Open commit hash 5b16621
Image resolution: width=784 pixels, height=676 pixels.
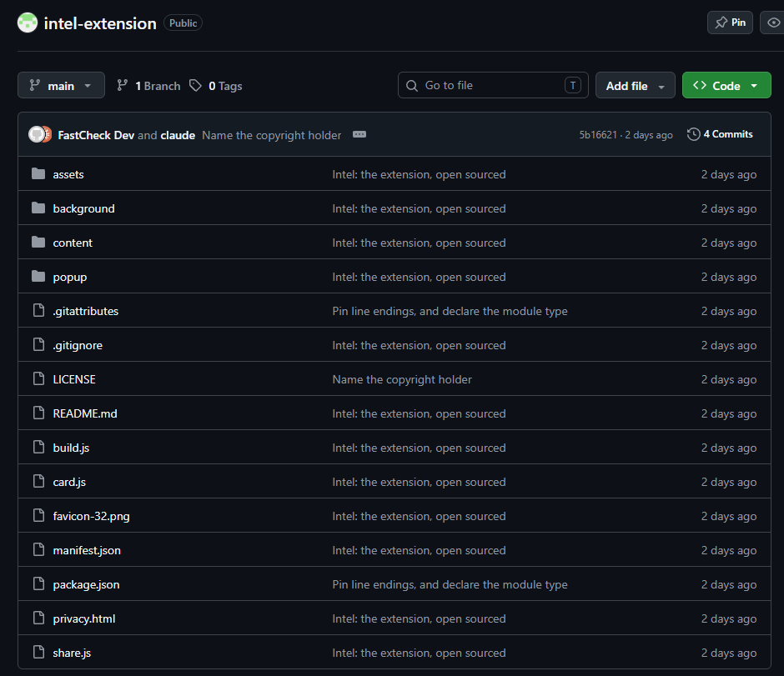click(598, 135)
